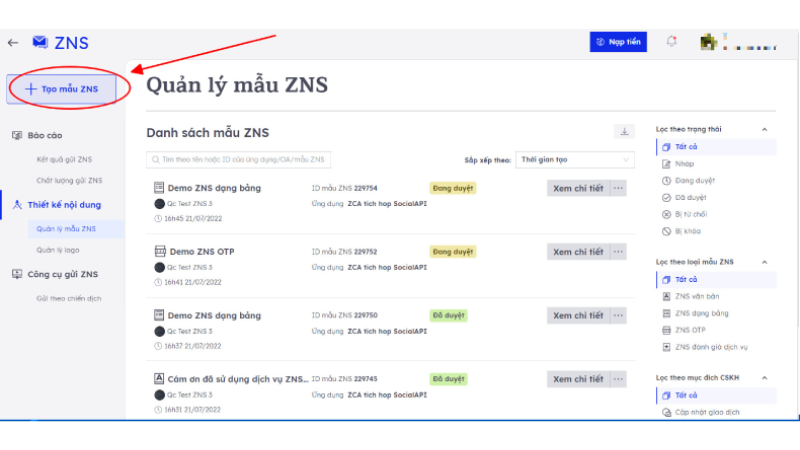Click the Báo cáo report icon
Screen dimensions: 800x450
pos(17,135)
